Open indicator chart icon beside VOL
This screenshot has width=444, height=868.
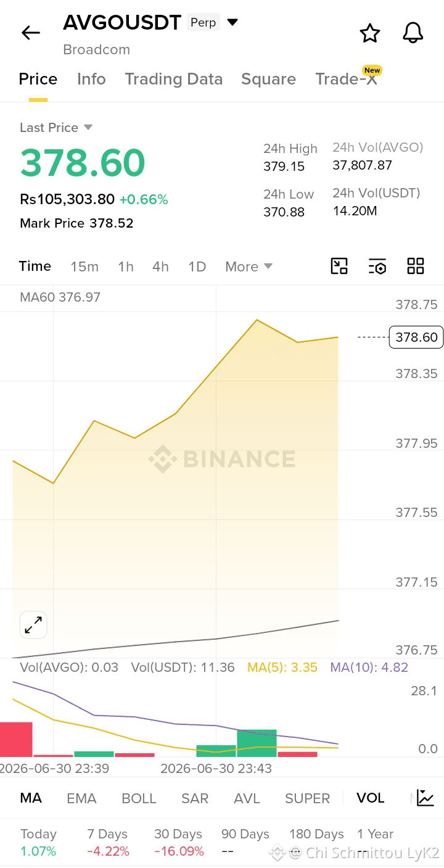(425, 798)
